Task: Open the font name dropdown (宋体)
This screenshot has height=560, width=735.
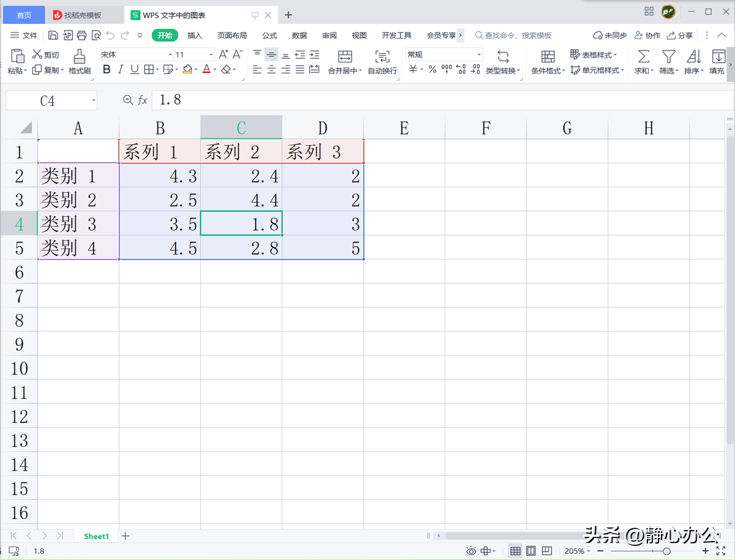Action: point(170,54)
